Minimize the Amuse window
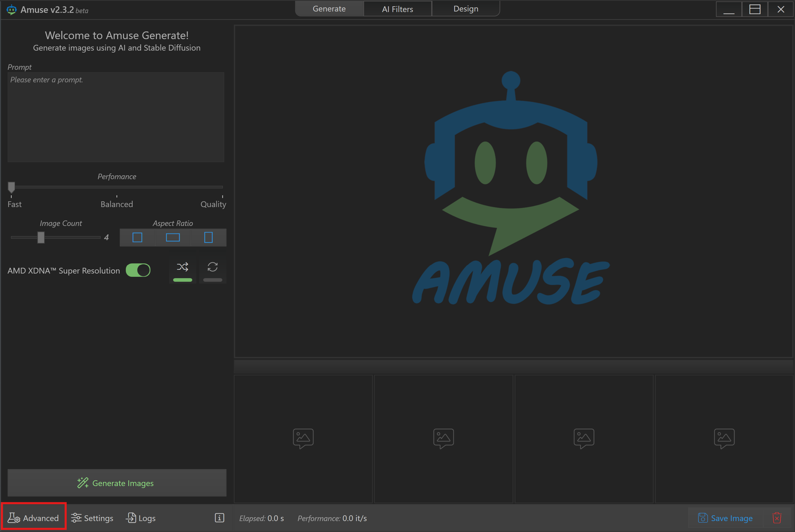795x532 pixels. click(x=729, y=9)
